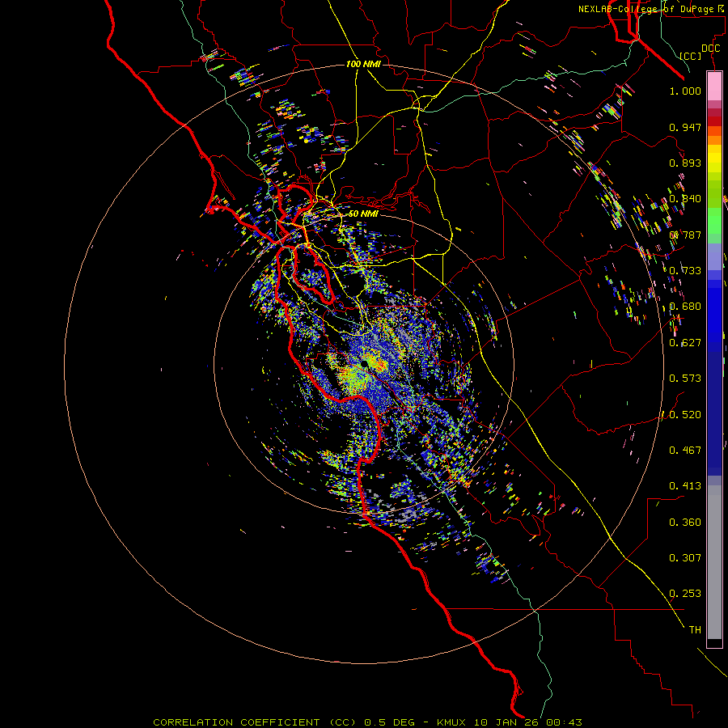Pick the lavender swatch beside 0.733

[x=714, y=256]
